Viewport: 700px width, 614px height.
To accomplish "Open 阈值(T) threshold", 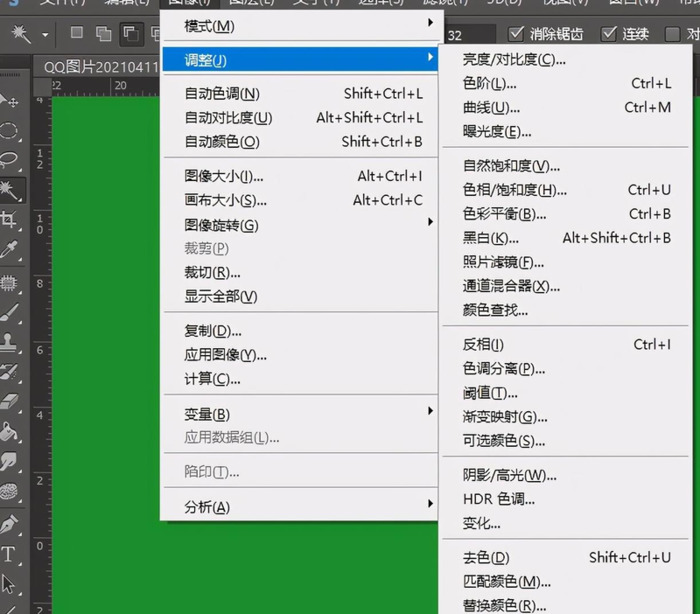I will click(x=565, y=393).
